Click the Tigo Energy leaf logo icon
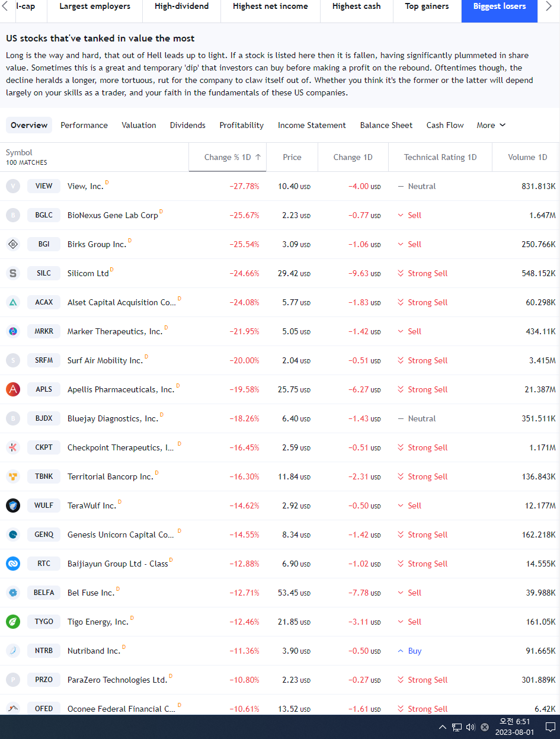Viewport: 560px width, 739px height. tap(13, 622)
